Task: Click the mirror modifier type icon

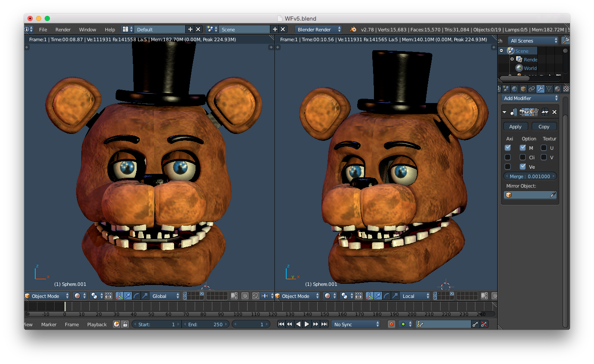Action: [514, 112]
